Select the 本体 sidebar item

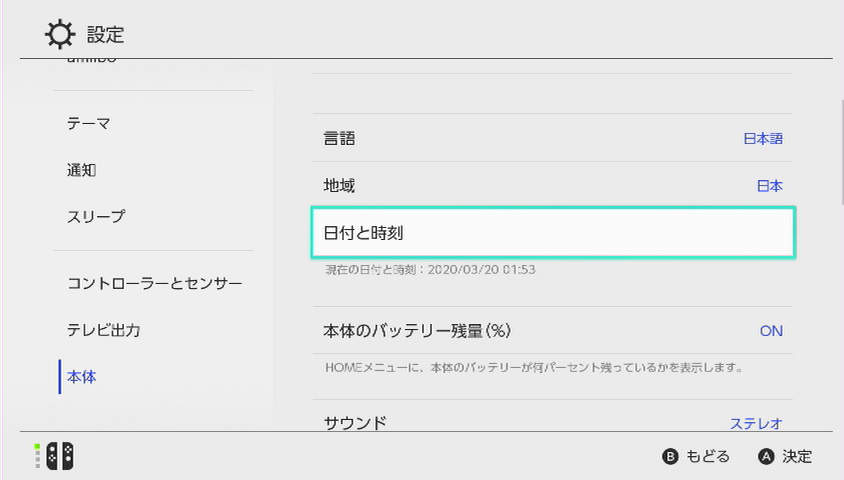pos(82,377)
